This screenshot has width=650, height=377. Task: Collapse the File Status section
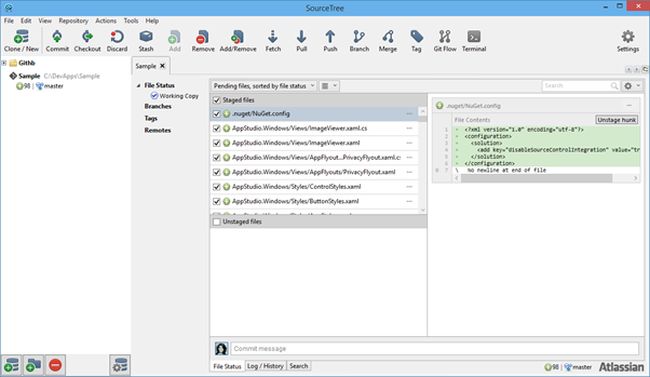tap(138, 85)
